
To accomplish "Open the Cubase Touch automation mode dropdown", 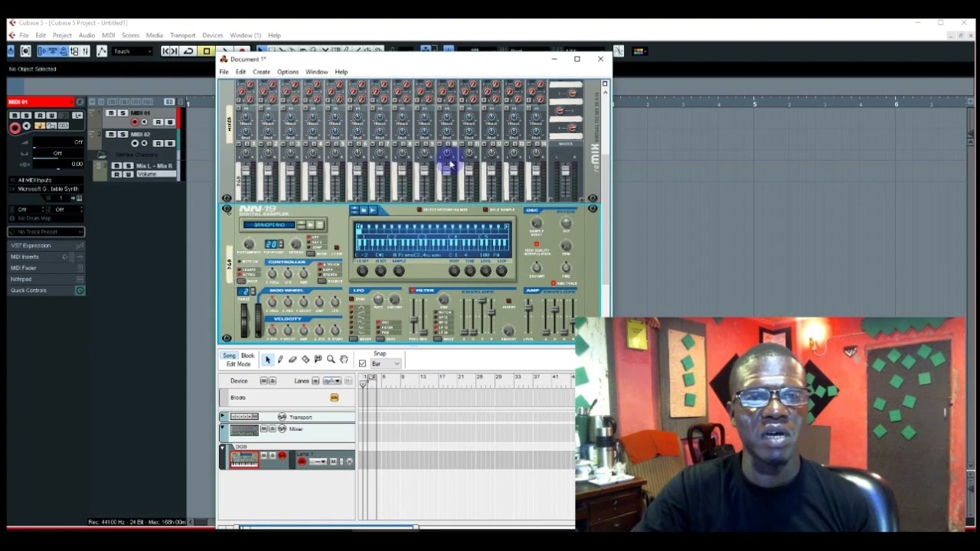I will [x=132, y=51].
